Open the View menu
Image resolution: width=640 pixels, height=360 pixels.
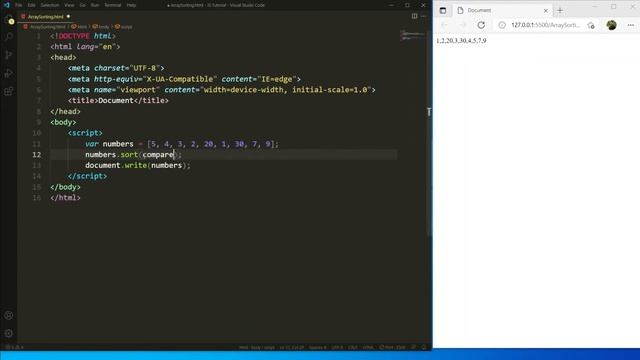(x=69, y=5)
